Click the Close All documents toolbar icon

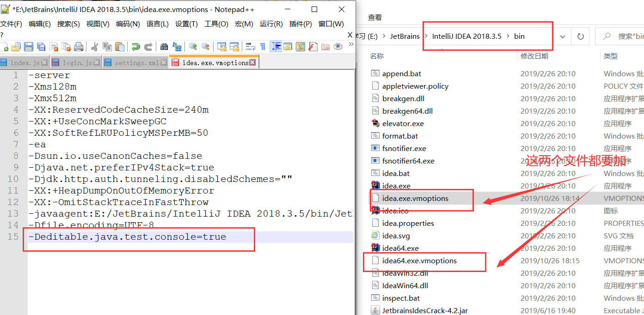click(x=67, y=47)
